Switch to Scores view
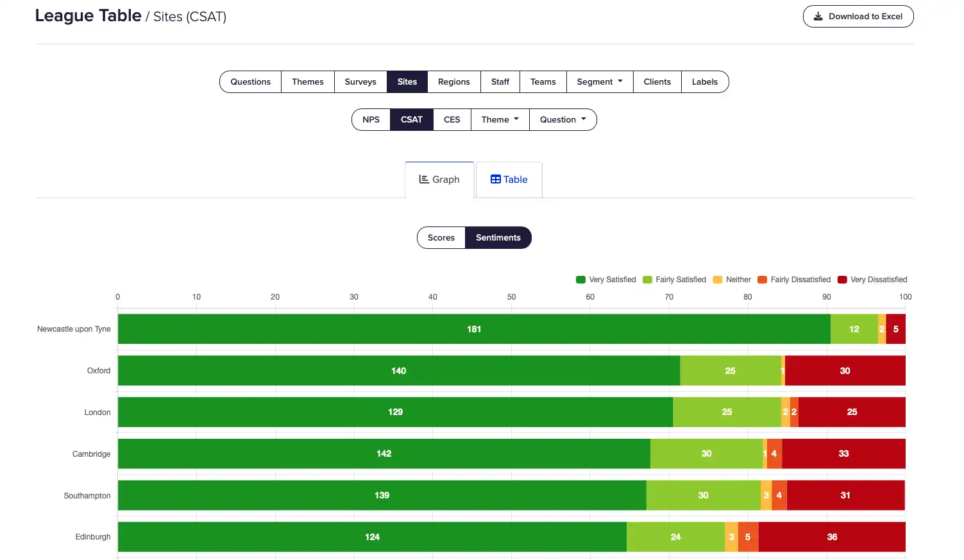The width and height of the screenshot is (964, 560). [x=441, y=238]
